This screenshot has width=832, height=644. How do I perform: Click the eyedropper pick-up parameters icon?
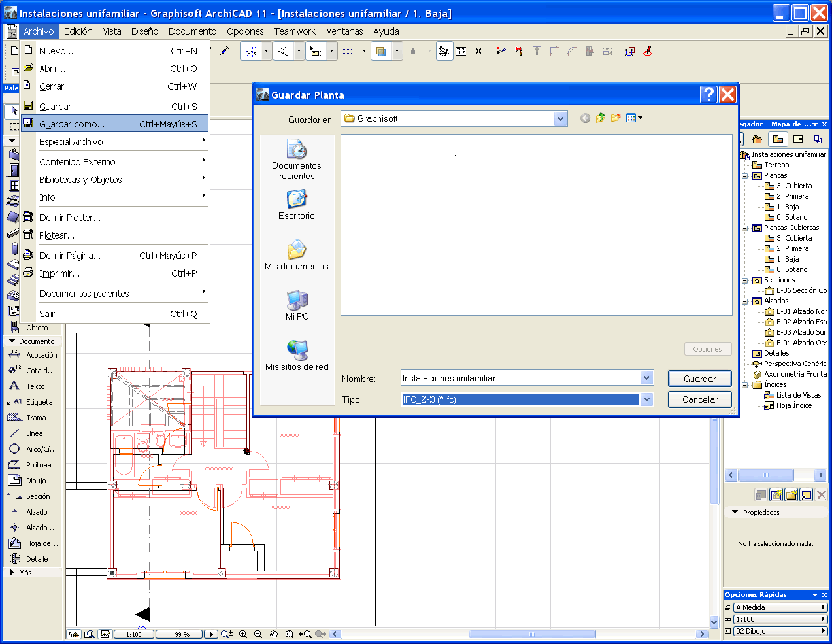[224, 51]
